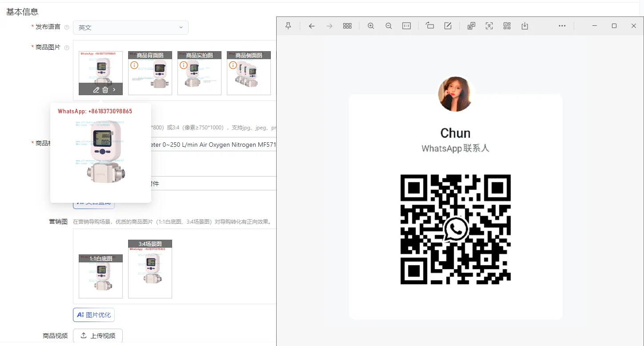
Task: Go to previous image in viewer
Action: pyautogui.click(x=312, y=26)
